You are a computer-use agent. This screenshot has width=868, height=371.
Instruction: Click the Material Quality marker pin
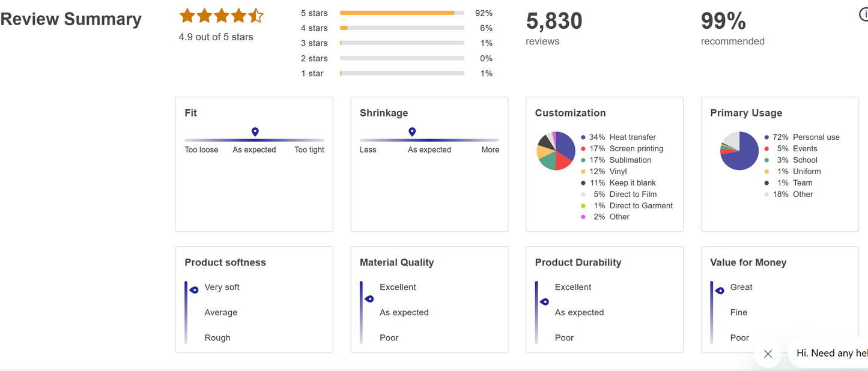(369, 298)
